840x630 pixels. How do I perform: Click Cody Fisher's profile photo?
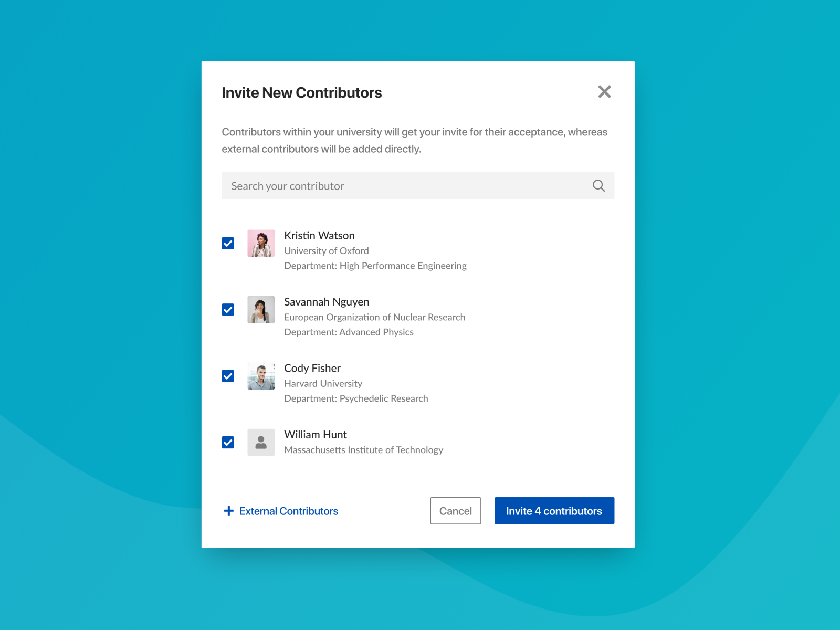coord(261,376)
